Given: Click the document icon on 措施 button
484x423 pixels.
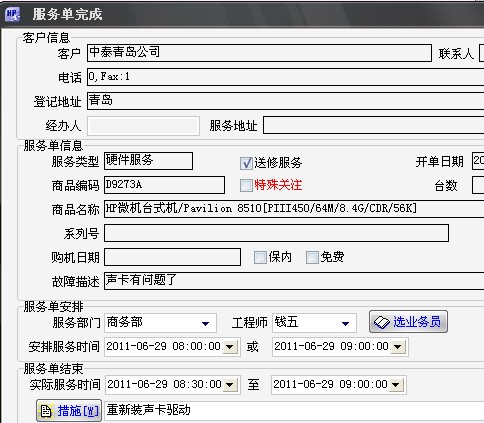Looking at the screenshot, I should [x=46, y=411].
